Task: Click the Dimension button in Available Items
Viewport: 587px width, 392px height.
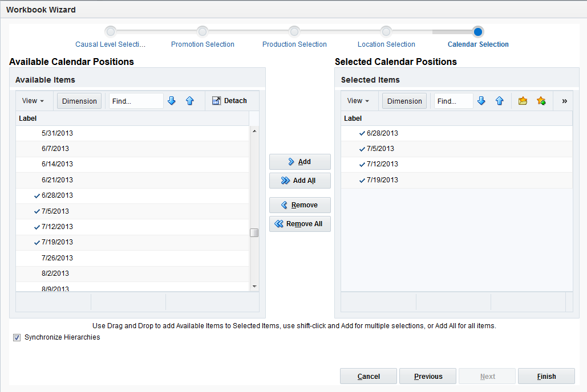Action: pyautogui.click(x=79, y=101)
